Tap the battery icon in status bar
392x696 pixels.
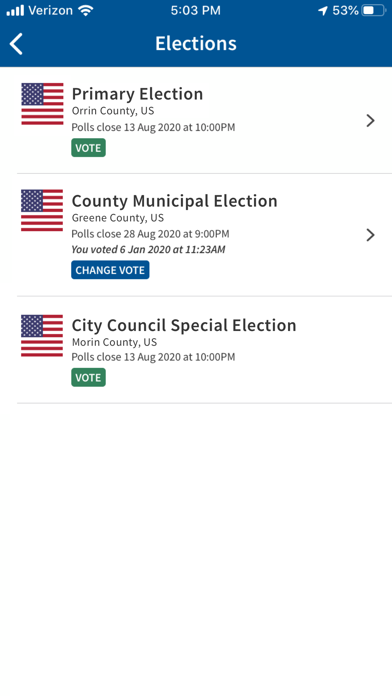[x=374, y=11]
